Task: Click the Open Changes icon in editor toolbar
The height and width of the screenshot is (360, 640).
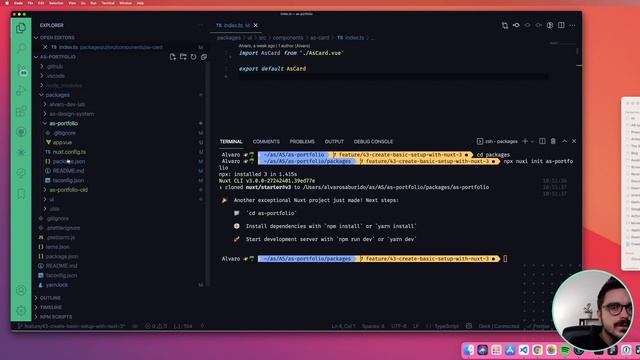Action: click(505, 25)
